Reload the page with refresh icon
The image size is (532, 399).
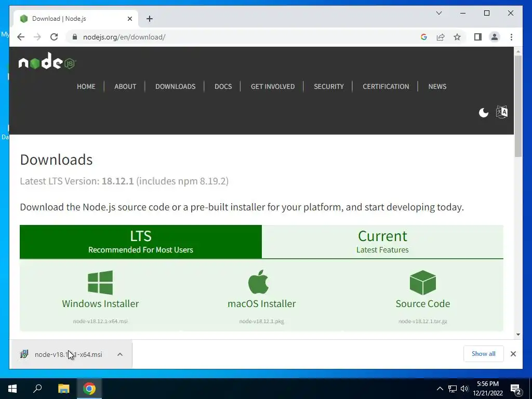[54, 37]
